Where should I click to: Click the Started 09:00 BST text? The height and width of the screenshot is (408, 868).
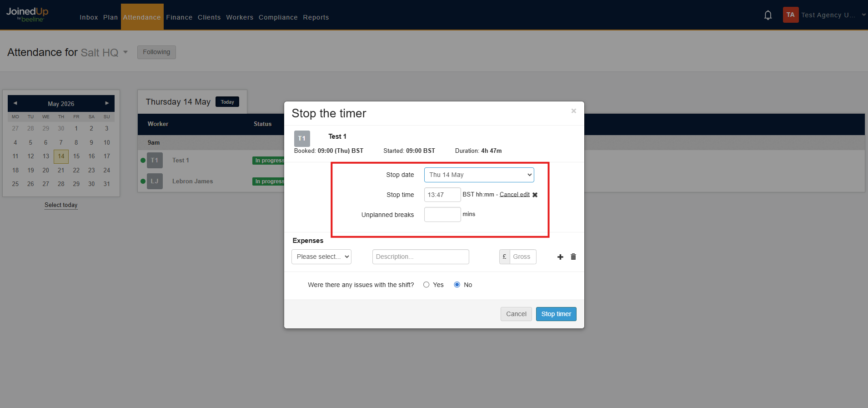point(409,151)
